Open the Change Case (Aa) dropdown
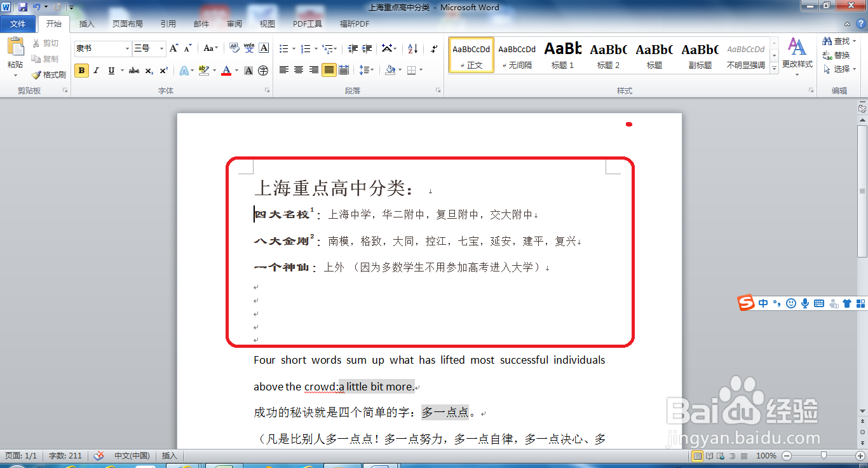Viewport: 868px width, 468px height. [x=210, y=48]
